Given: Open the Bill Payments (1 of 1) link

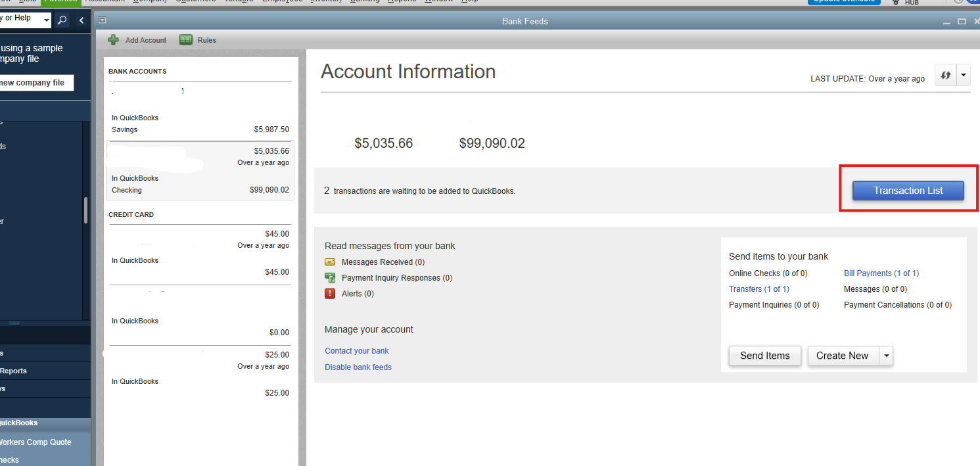Looking at the screenshot, I should pos(881,273).
